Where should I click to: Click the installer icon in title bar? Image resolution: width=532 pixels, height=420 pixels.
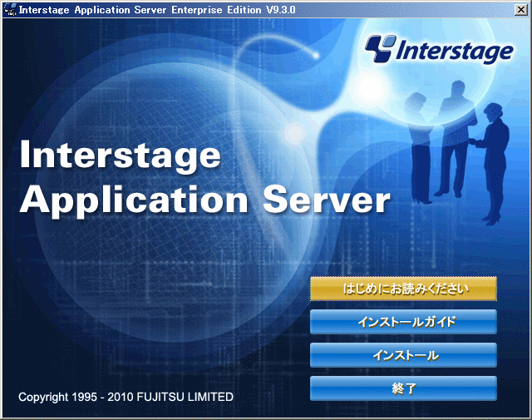(x=9, y=9)
